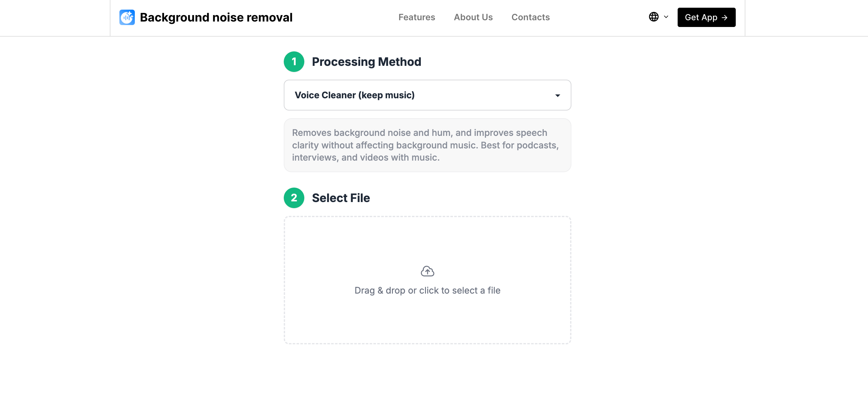Navigate to the Contacts section
This screenshot has height=406, width=868.
(530, 17)
